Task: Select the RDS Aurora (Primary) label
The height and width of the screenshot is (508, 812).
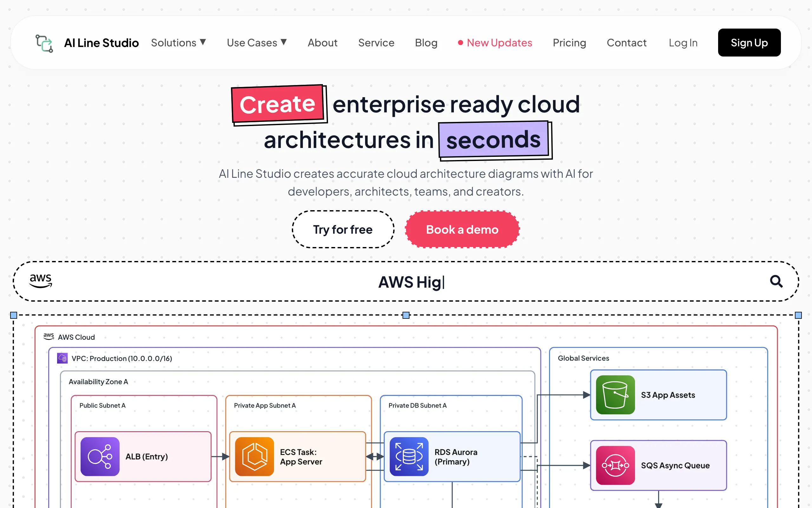Action: 456,457
